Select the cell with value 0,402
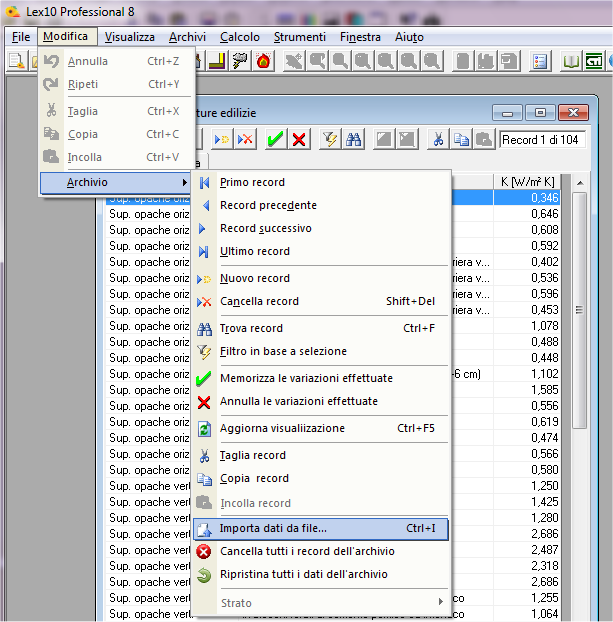Viewport: 613px width, 622px height. 527,262
